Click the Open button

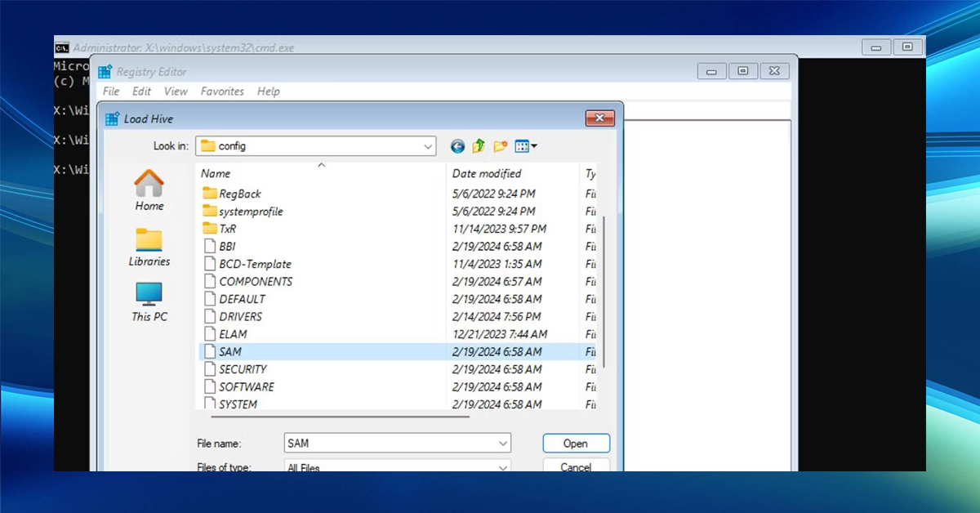pyautogui.click(x=576, y=443)
